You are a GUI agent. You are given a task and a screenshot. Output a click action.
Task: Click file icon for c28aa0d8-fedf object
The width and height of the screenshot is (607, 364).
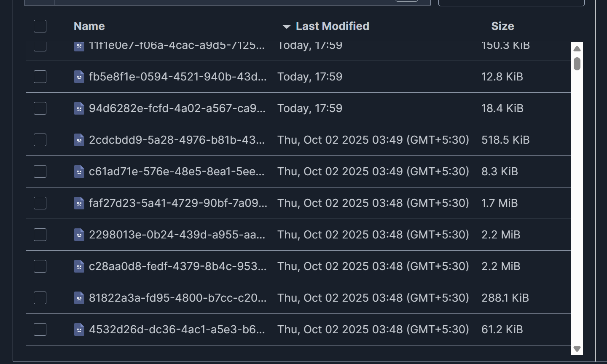click(79, 266)
